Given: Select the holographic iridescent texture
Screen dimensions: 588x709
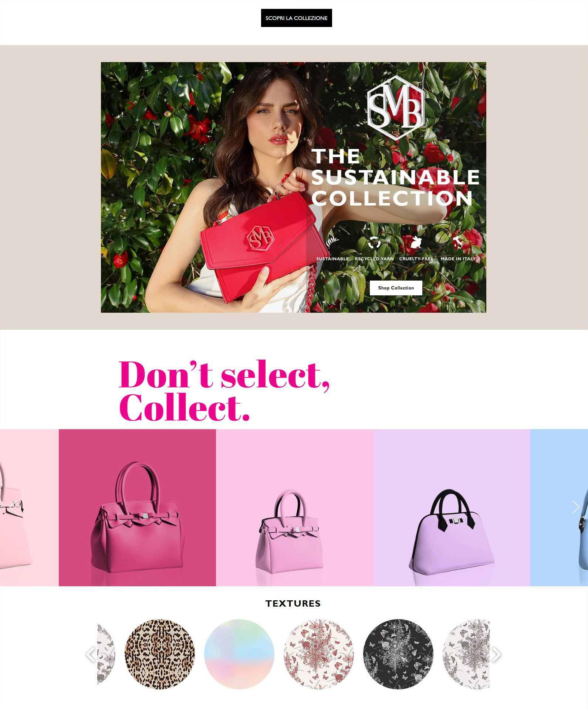Looking at the screenshot, I should 239,654.
